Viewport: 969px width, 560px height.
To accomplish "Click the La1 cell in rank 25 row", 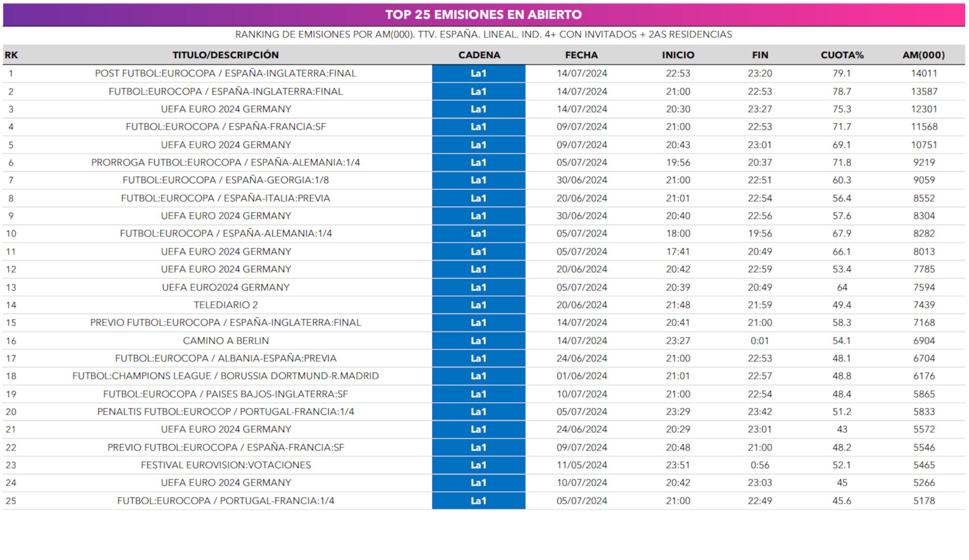I will click(478, 500).
